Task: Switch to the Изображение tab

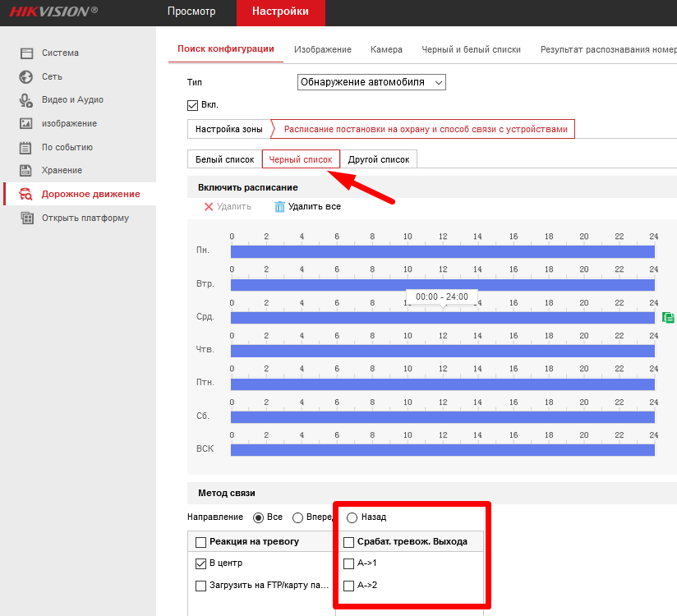Action: [323, 49]
